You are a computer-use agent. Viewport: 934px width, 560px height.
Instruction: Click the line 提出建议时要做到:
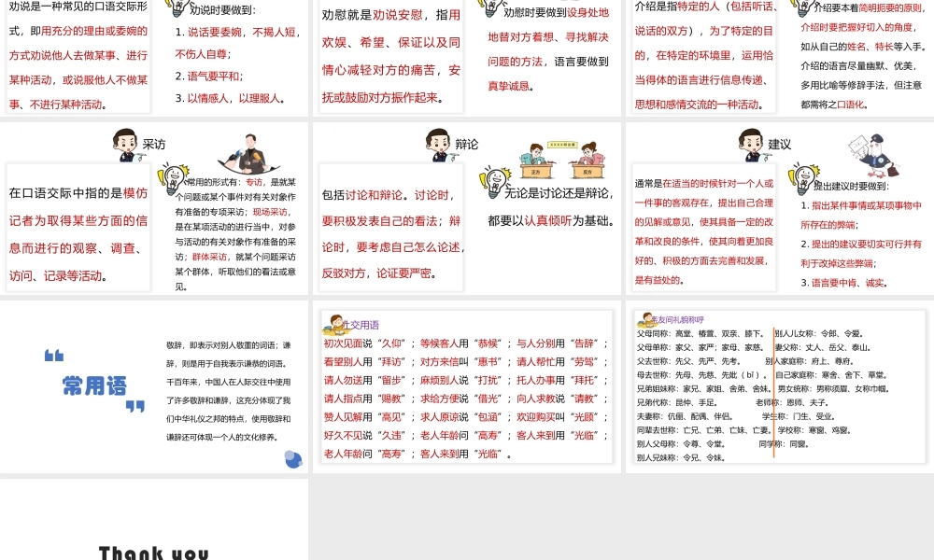tap(851, 186)
